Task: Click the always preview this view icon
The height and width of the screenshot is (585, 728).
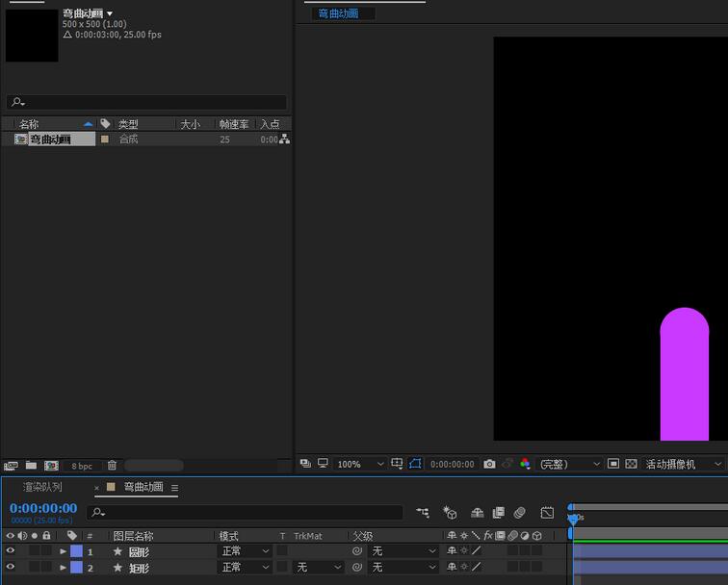Action: [x=305, y=464]
